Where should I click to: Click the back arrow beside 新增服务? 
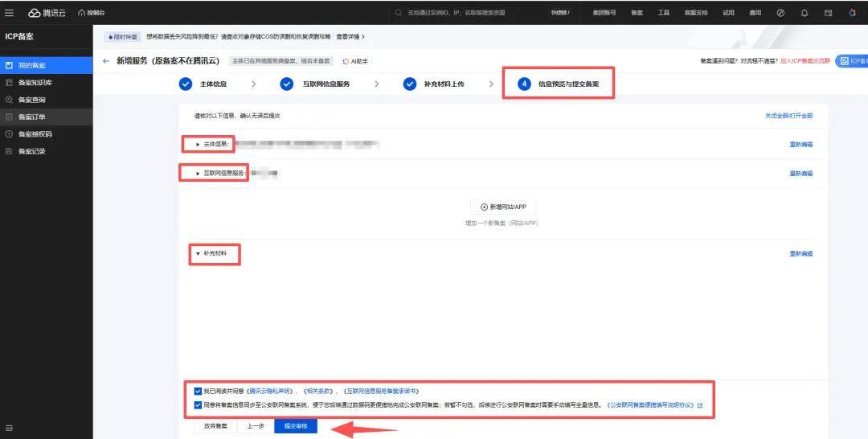(x=106, y=61)
